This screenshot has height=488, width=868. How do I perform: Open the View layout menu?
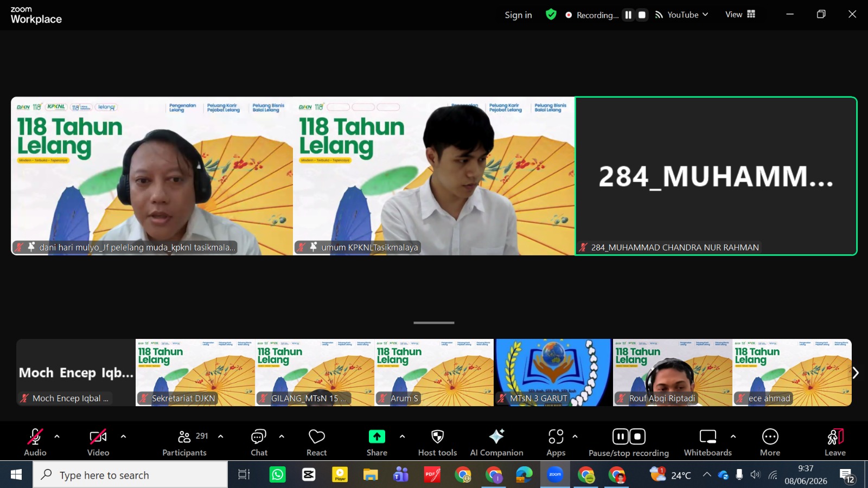741,15
